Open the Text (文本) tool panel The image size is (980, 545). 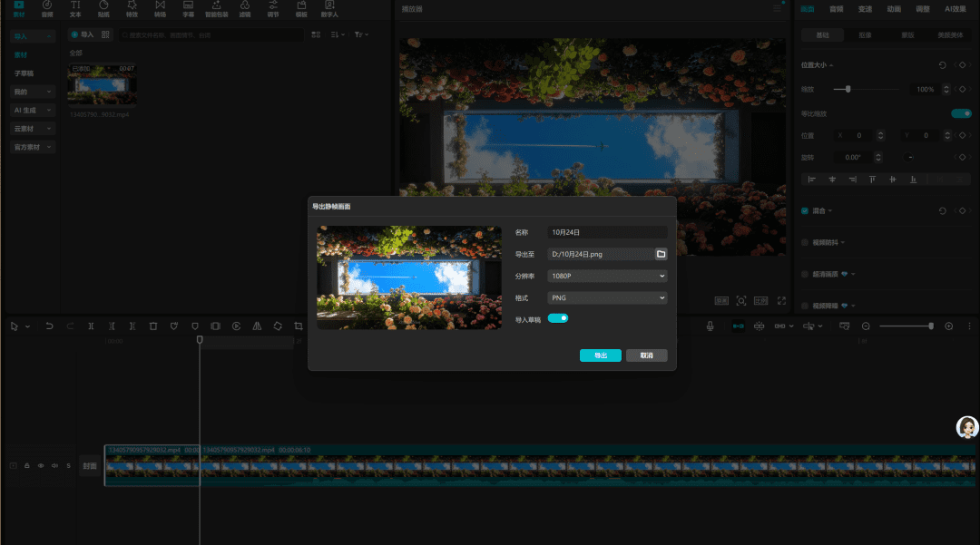75,9
